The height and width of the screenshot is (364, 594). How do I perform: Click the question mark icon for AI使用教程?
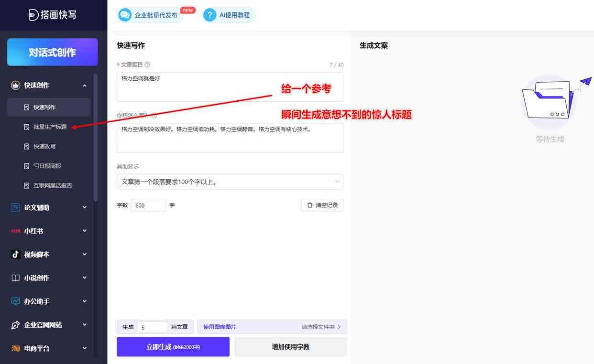pyautogui.click(x=209, y=15)
